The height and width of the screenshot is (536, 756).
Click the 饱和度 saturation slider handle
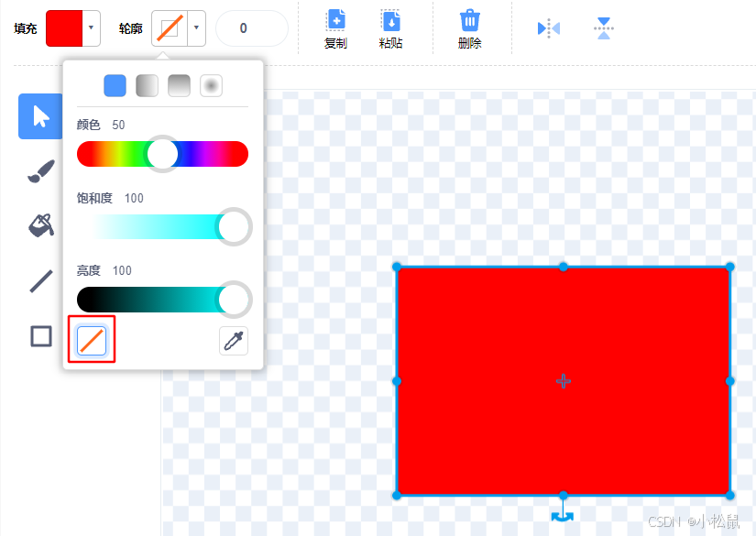(234, 226)
